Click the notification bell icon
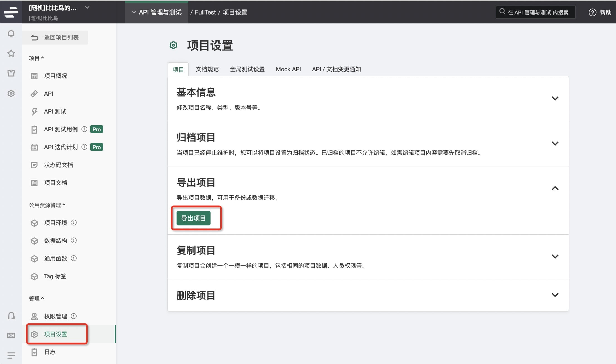 pos(11,34)
